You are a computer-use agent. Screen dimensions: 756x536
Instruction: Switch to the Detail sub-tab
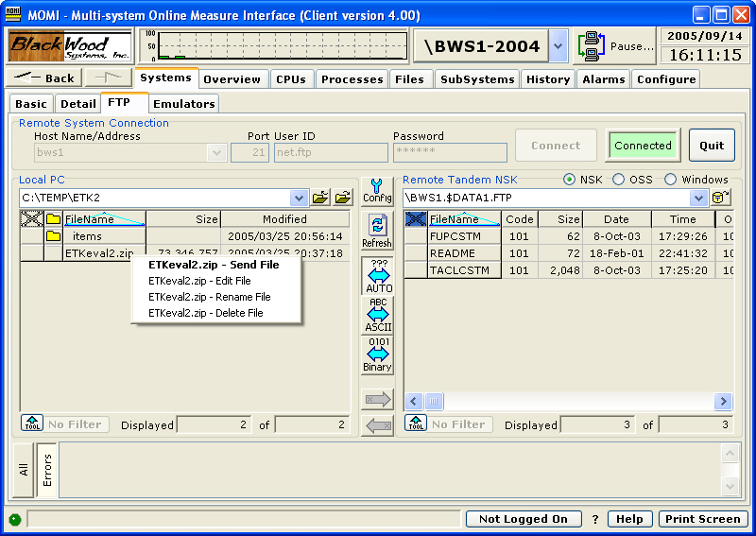pyautogui.click(x=78, y=104)
